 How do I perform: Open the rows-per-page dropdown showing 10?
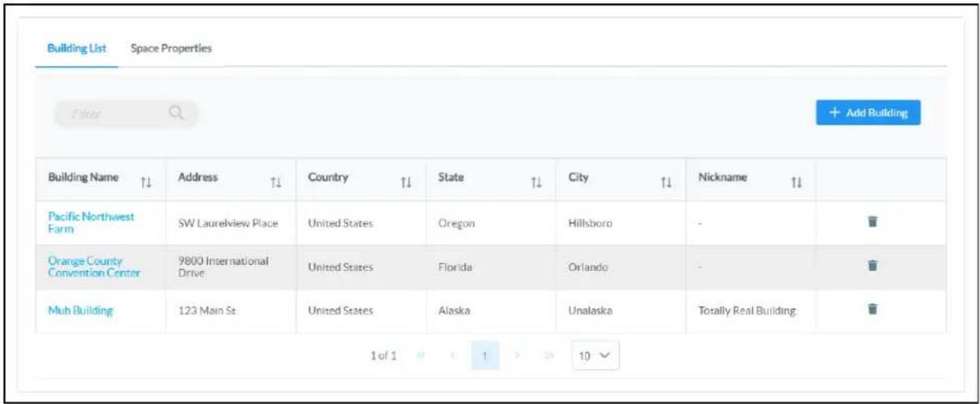tap(596, 355)
